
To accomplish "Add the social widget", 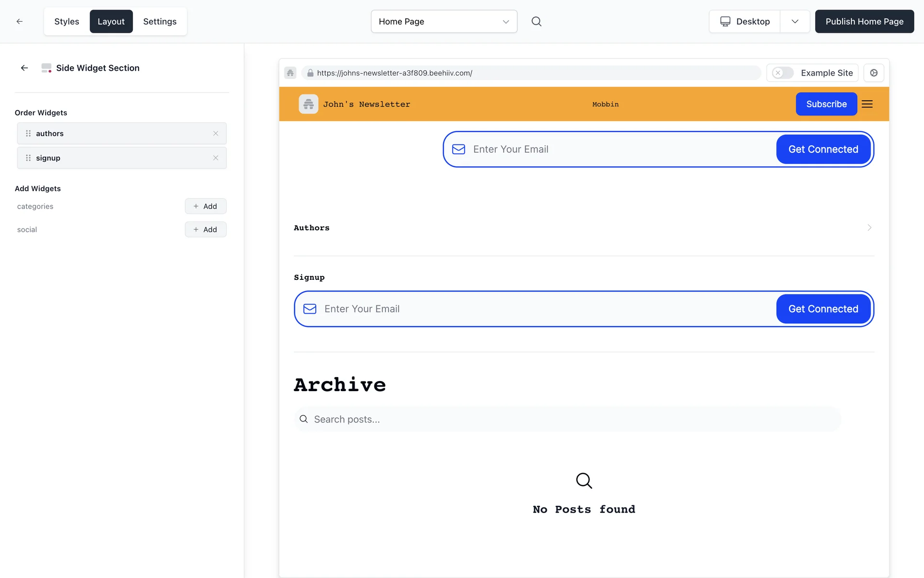I will tap(205, 230).
